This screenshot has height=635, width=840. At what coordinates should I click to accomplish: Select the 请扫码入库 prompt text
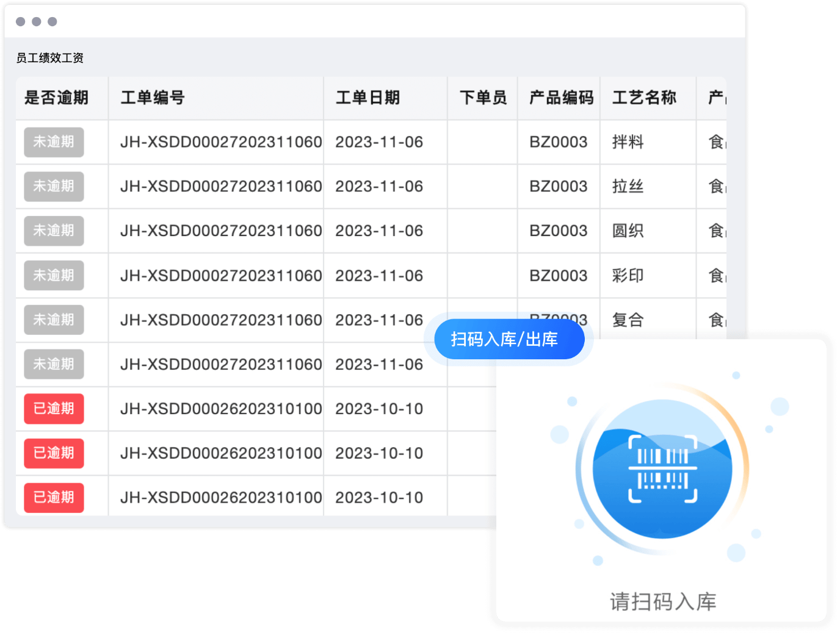(x=662, y=601)
